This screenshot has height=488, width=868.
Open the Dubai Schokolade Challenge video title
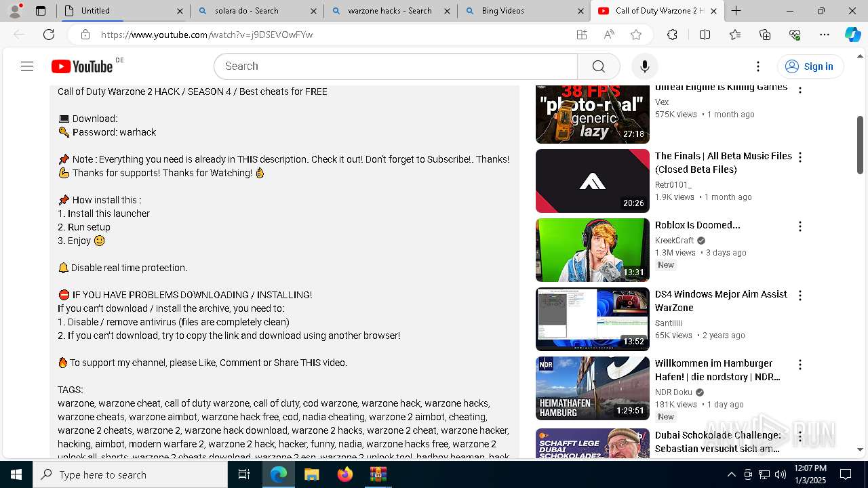[x=717, y=442]
